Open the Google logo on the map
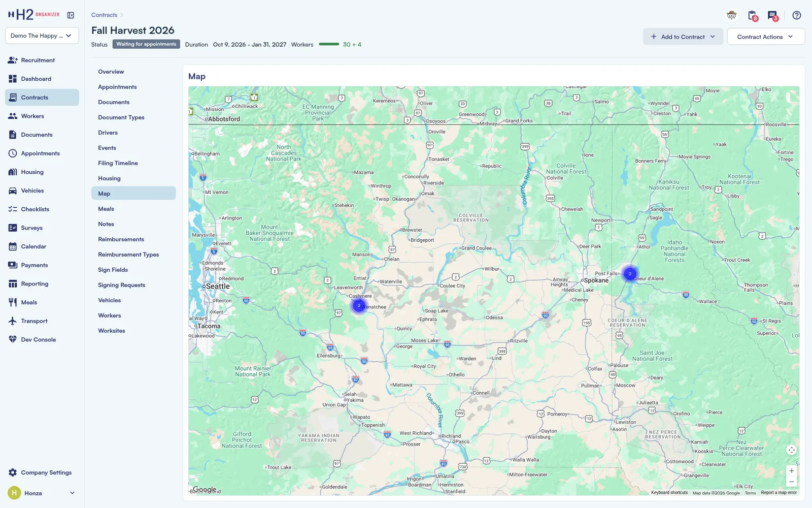Screen dimensions: 812x508 point(205,489)
